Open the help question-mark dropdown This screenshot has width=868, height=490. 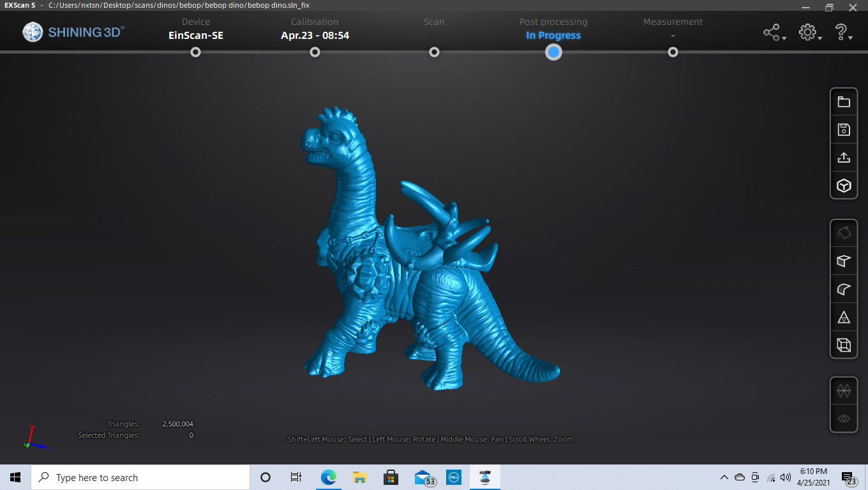point(842,31)
